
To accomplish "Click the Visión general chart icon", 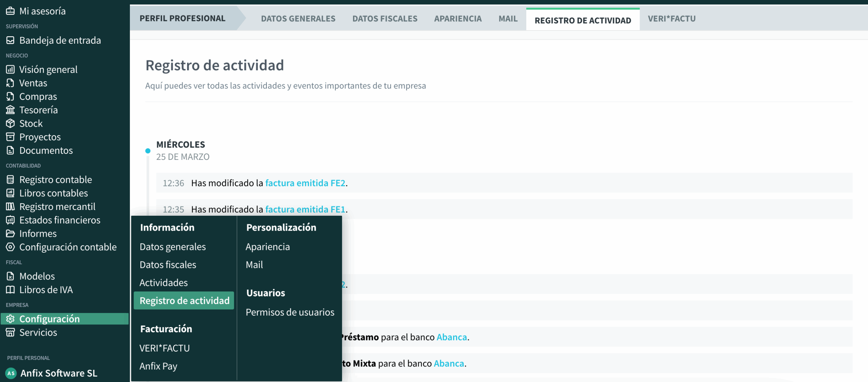I will [10, 69].
